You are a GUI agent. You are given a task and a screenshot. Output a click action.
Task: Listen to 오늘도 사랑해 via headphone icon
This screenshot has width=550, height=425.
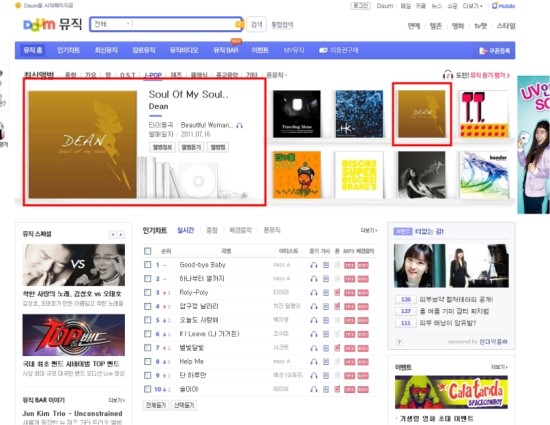314,320
